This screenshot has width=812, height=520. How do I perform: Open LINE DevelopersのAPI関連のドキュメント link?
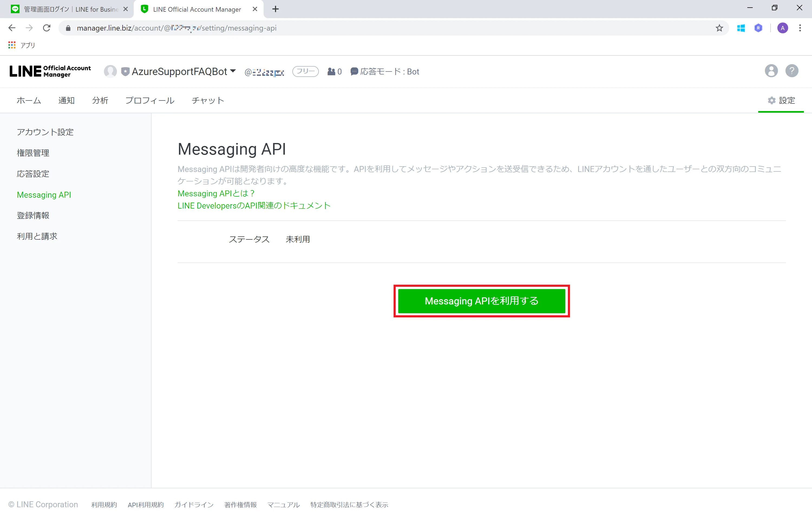coord(254,206)
